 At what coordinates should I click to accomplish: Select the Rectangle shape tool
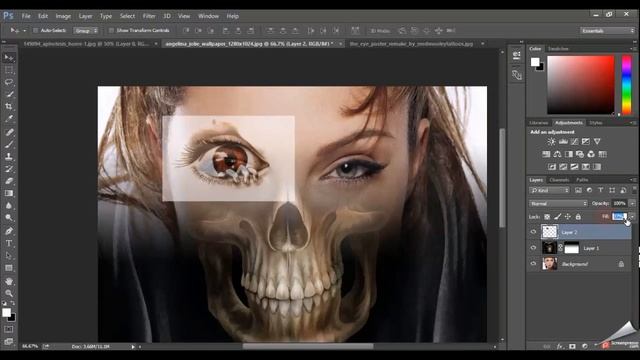click(9, 268)
